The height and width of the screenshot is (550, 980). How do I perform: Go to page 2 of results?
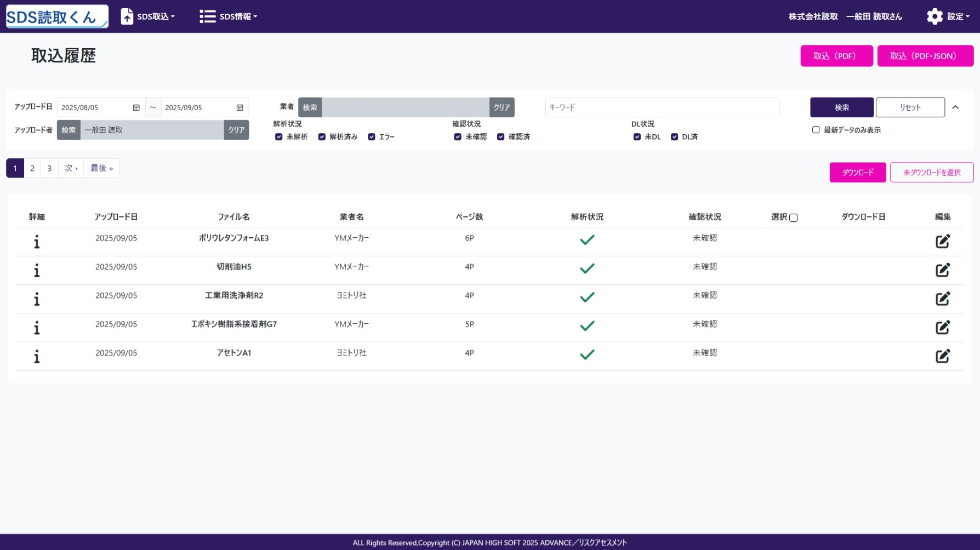[32, 168]
